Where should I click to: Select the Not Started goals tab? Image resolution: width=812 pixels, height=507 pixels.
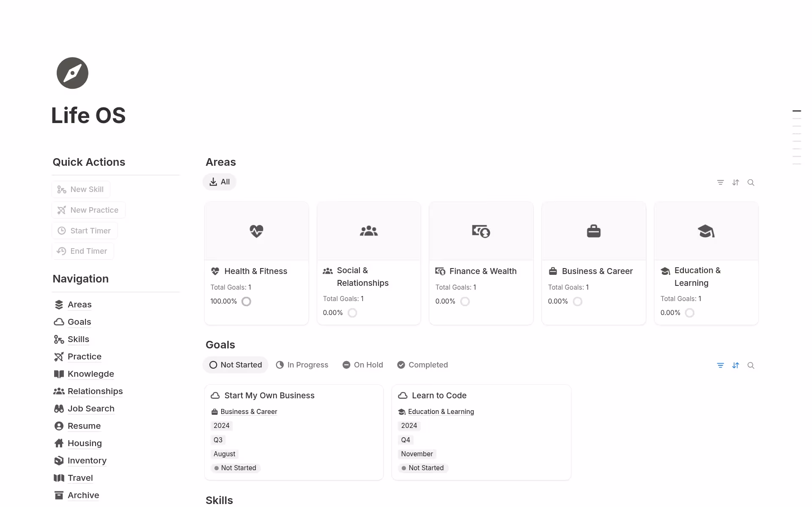[x=236, y=365]
